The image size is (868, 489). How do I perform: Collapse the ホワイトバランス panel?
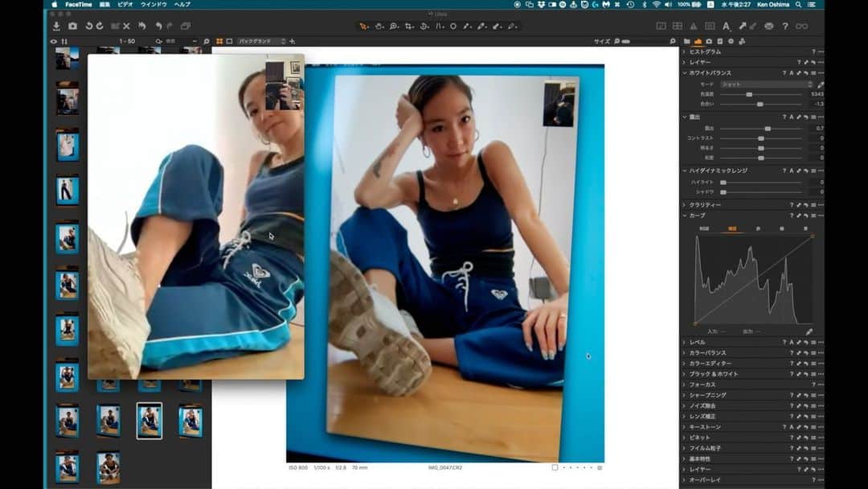[x=685, y=73]
